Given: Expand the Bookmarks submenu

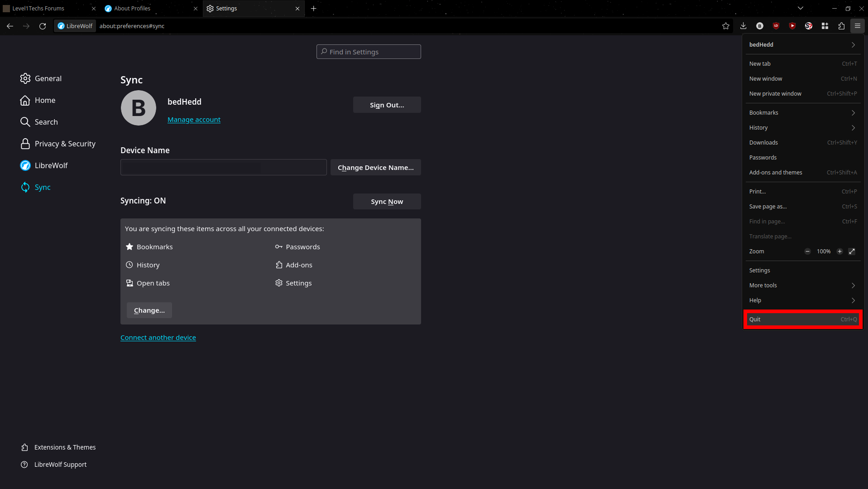Looking at the screenshot, I should (x=802, y=113).
